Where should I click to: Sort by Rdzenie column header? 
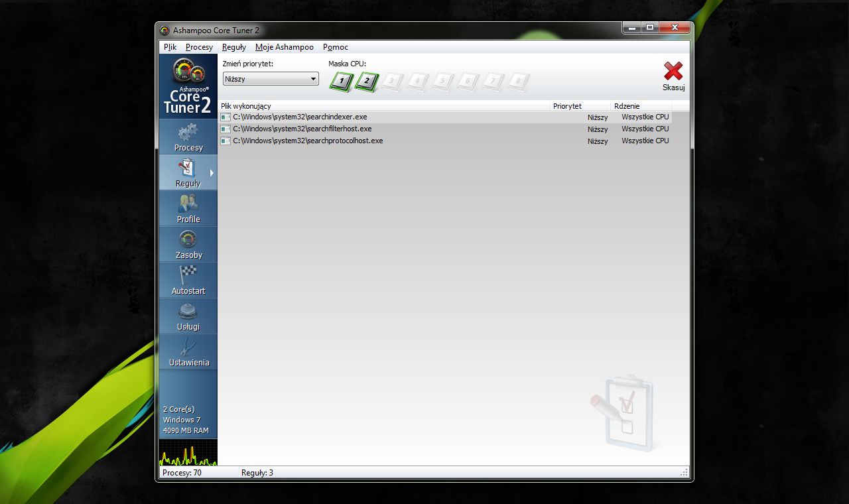tap(641, 106)
